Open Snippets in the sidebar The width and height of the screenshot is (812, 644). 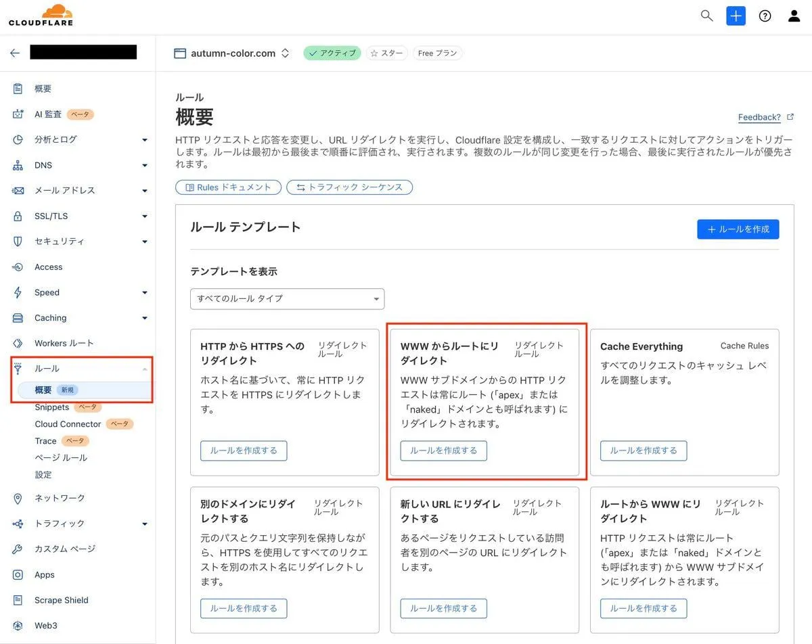[52, 407]
